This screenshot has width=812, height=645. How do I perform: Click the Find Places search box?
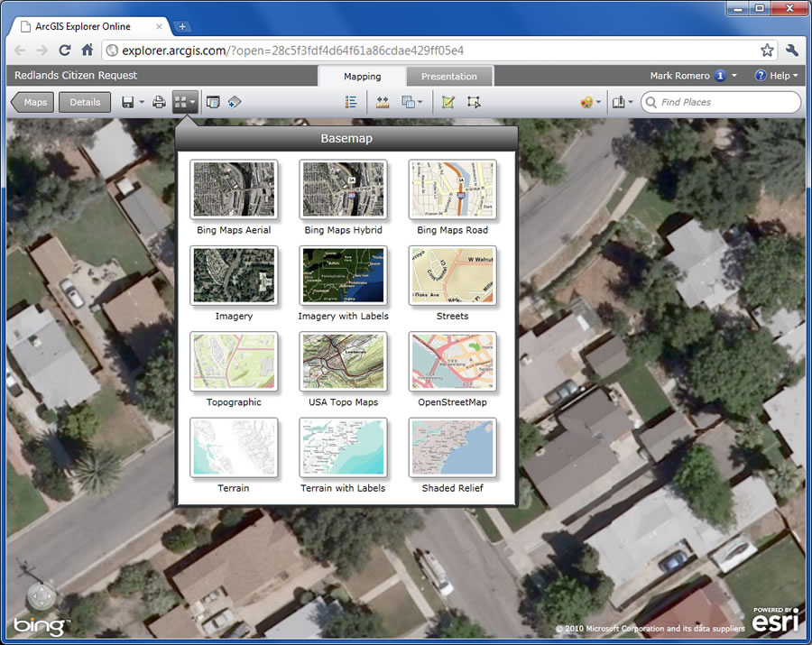pos(721,102)
